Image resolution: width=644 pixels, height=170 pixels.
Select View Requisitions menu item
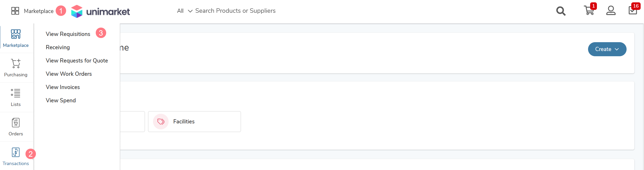(68, 34)
